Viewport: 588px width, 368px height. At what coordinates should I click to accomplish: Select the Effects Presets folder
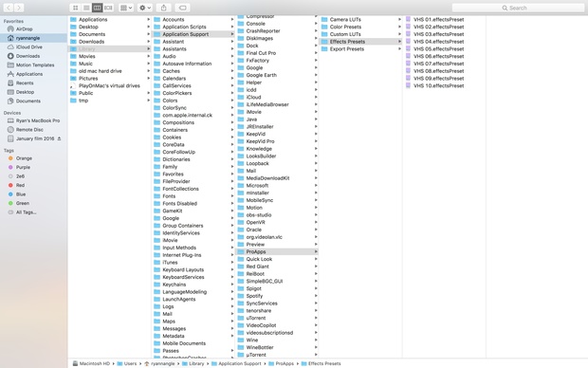360,42
